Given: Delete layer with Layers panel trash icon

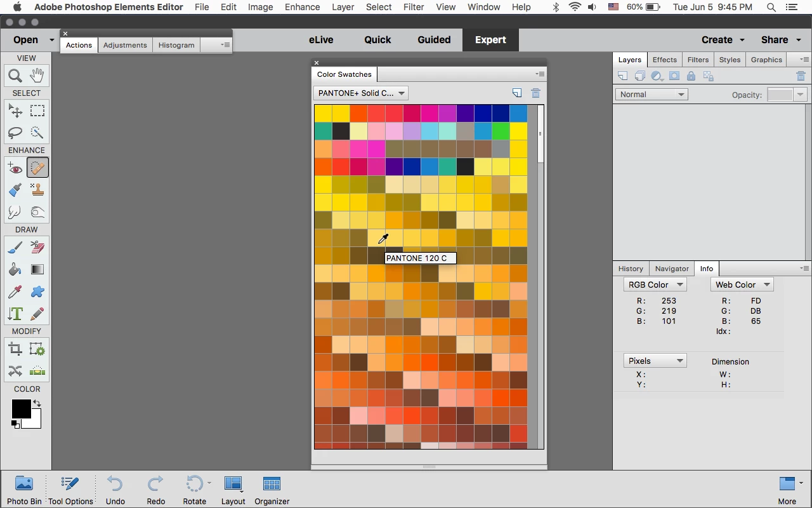Looking at the screenshot, I should [x=801, y=76].
